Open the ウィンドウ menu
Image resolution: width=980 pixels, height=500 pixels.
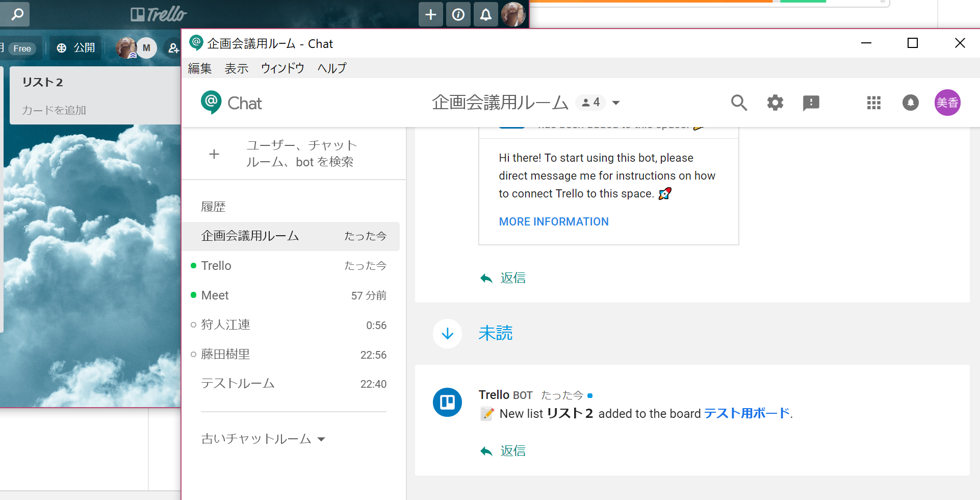pyautogui.click(x=282, y=68)
